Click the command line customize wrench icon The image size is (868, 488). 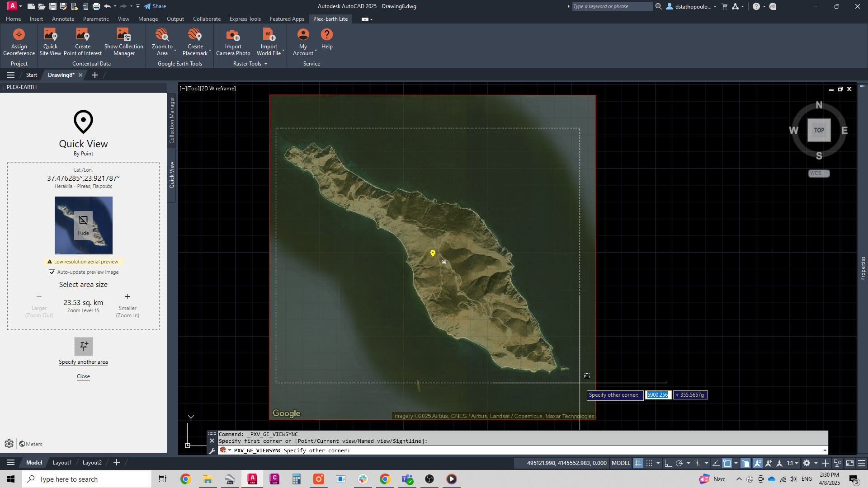[x=212, y=450]
